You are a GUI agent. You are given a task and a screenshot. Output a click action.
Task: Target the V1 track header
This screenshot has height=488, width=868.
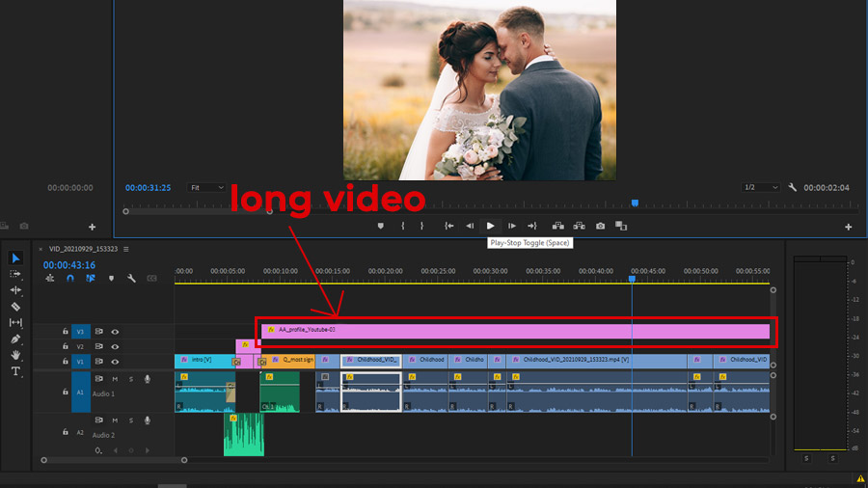pyautogui.click(x=81, y=362)
